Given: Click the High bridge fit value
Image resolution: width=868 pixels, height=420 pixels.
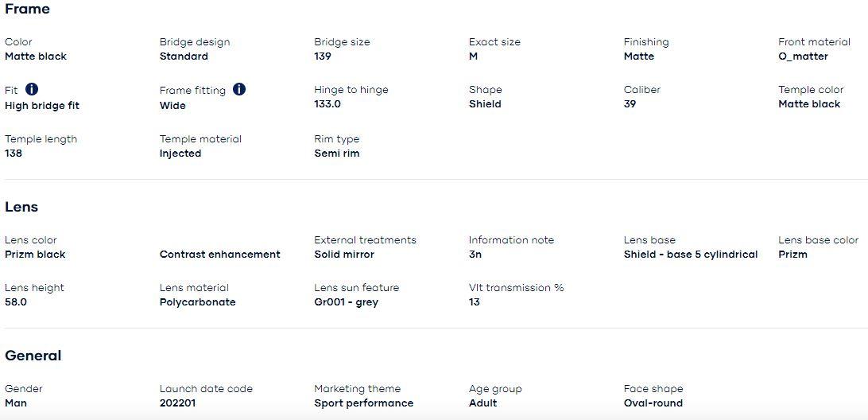Looking at the screenshot, I should pos(42,106).
